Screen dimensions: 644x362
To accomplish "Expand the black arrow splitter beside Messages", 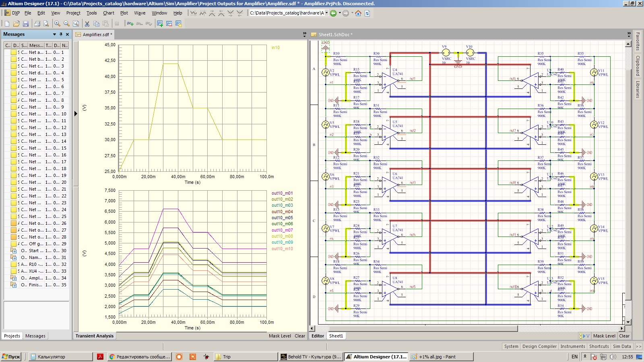I will click(76, 114).
